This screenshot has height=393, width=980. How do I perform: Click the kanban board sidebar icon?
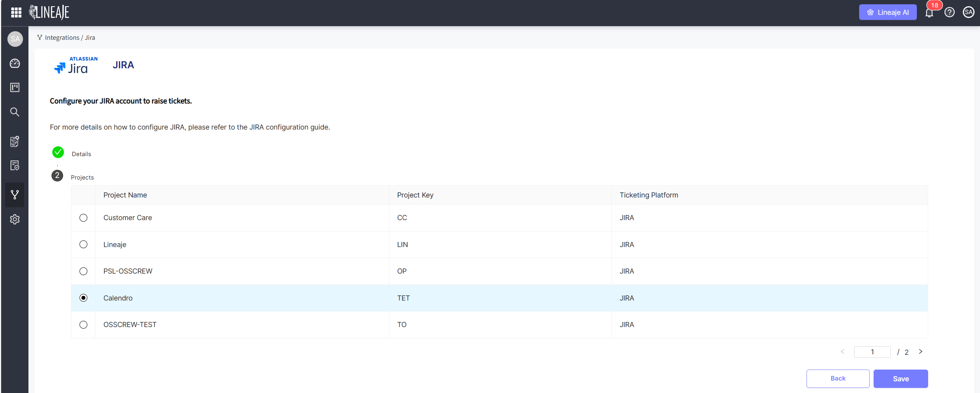pyautogui.click(x=15, y=87)
